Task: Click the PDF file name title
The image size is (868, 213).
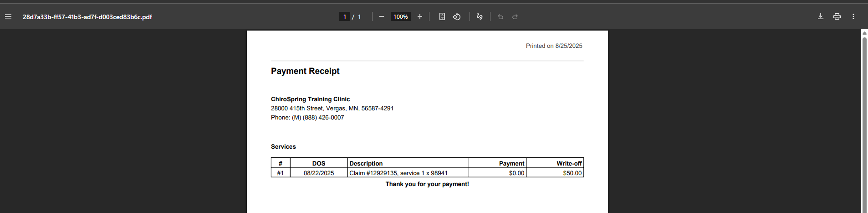Action: pyautogui.click(x=87, y=17)
